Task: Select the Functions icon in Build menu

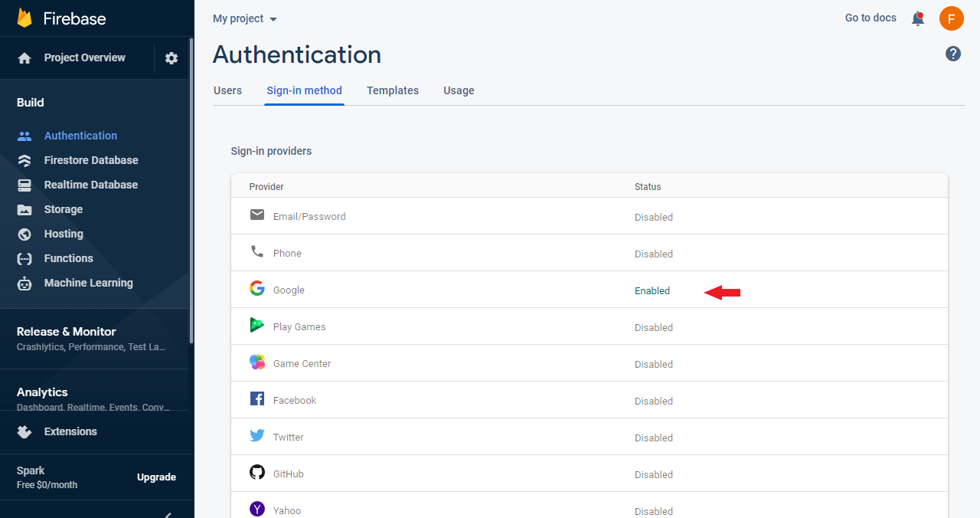Action: (26, 257)
